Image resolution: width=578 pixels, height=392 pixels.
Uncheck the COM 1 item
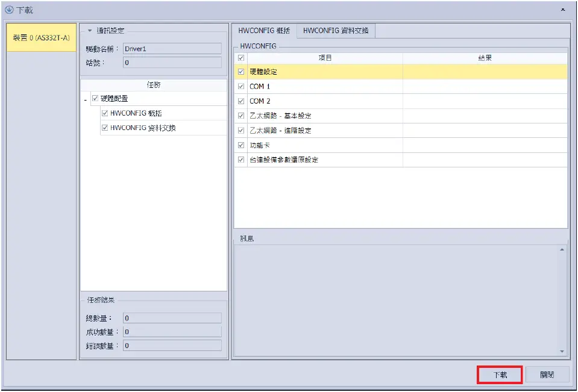(241, 86)
